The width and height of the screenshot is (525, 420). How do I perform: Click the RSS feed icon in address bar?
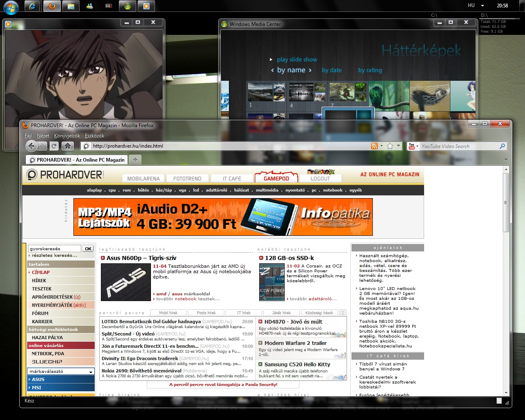(374, 146)
